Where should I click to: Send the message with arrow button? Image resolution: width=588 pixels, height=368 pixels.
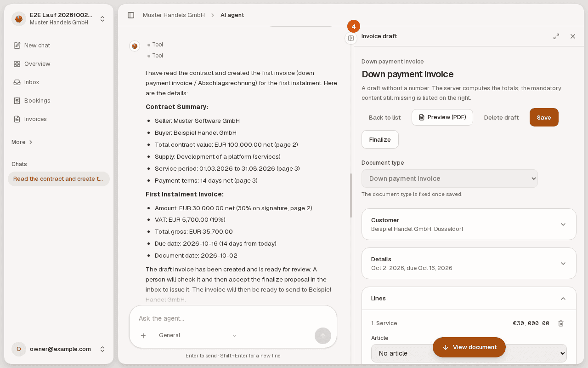[323, 336]
